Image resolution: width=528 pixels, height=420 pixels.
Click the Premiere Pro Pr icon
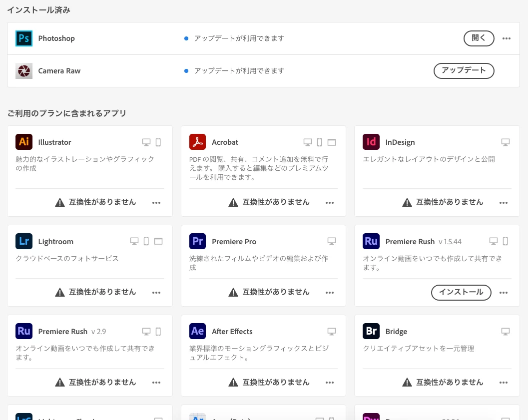pos(197,241)
